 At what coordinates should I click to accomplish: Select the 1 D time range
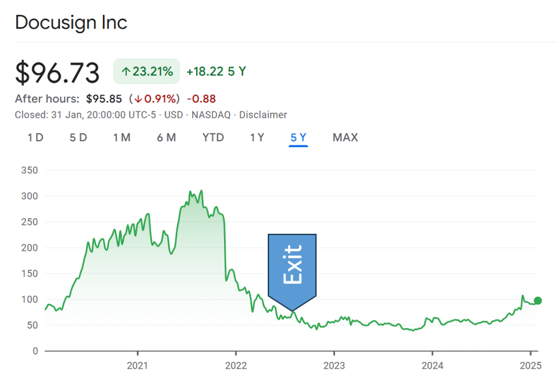(35, 137)
